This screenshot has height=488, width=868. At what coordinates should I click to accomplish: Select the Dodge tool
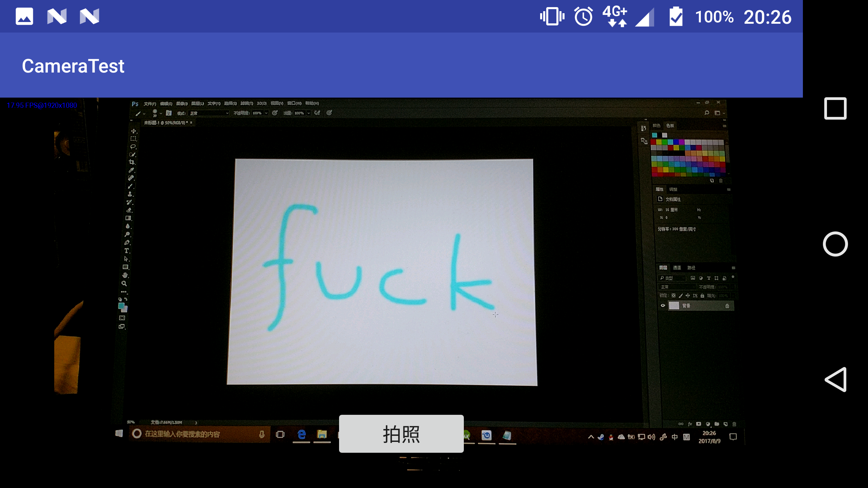coord(127,235)
